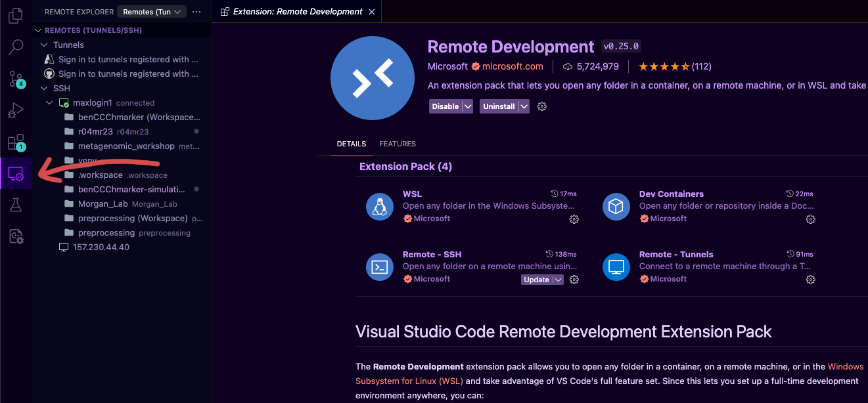Open the Uninstall button dropdown arrow

click(x=524, y=106)
